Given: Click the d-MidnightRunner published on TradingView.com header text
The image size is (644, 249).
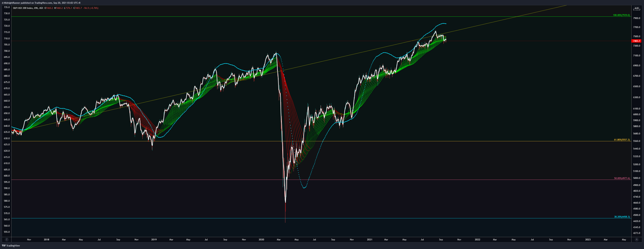Looking at the screenshot, I should [x=27, y=3].
